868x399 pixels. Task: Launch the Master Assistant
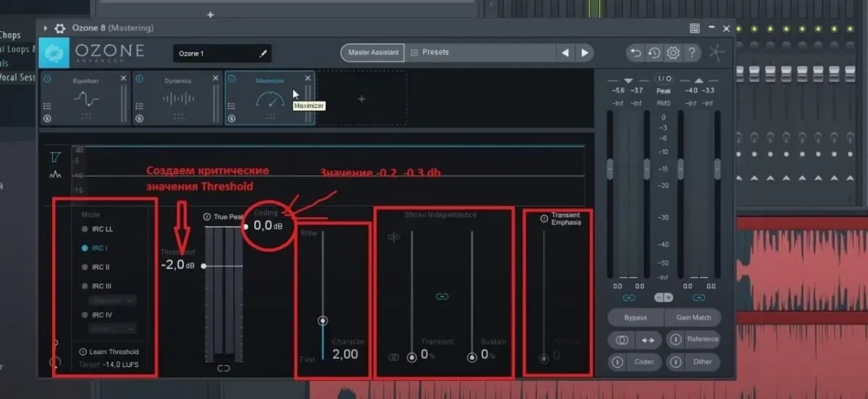tap(373, 53)
